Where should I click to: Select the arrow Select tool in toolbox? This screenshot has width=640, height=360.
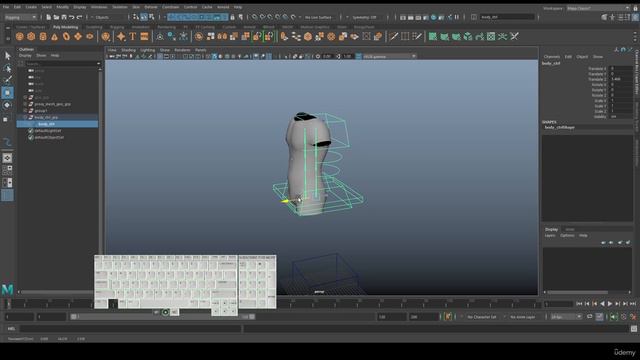pyautogui.click(x=7, y=56)
